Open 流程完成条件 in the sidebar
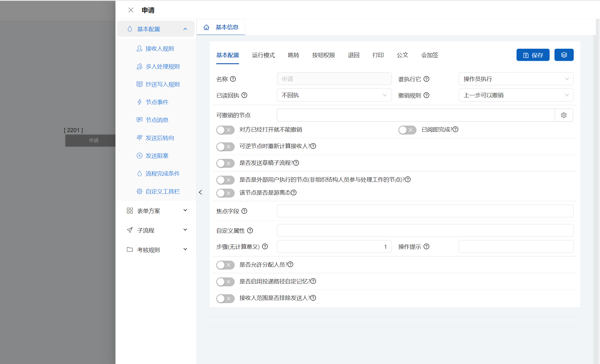600x364 pixels. [158, 173]
